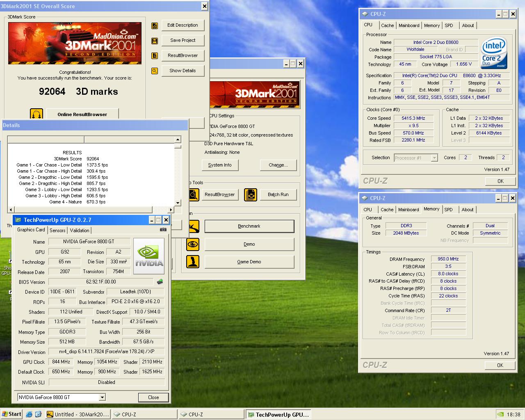525x420 pixels.
Task: Click the Online ResultBrowser button
Action: point(82,114)
